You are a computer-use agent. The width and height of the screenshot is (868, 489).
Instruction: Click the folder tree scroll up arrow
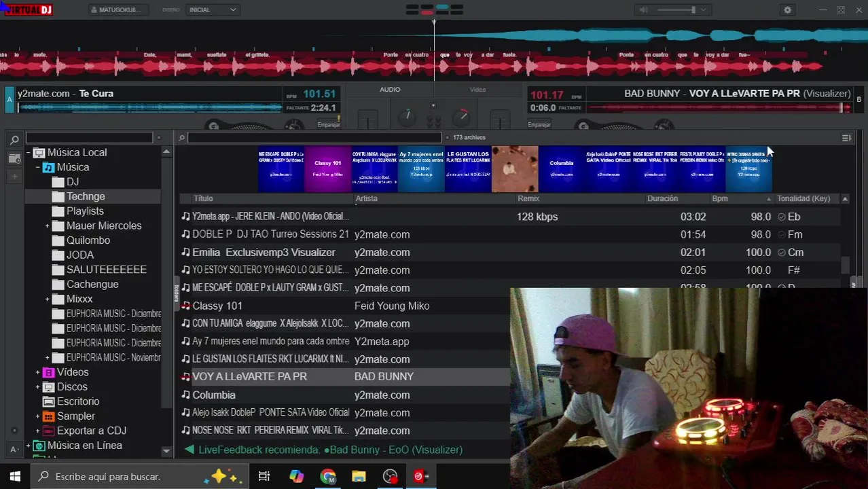pos(166,152)
